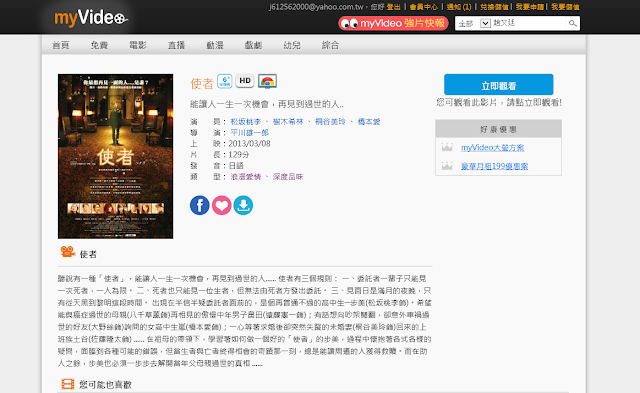The width and height of the screenshot is (640, 393).
Task: Click the 我要申請 link
Action: 529,7
